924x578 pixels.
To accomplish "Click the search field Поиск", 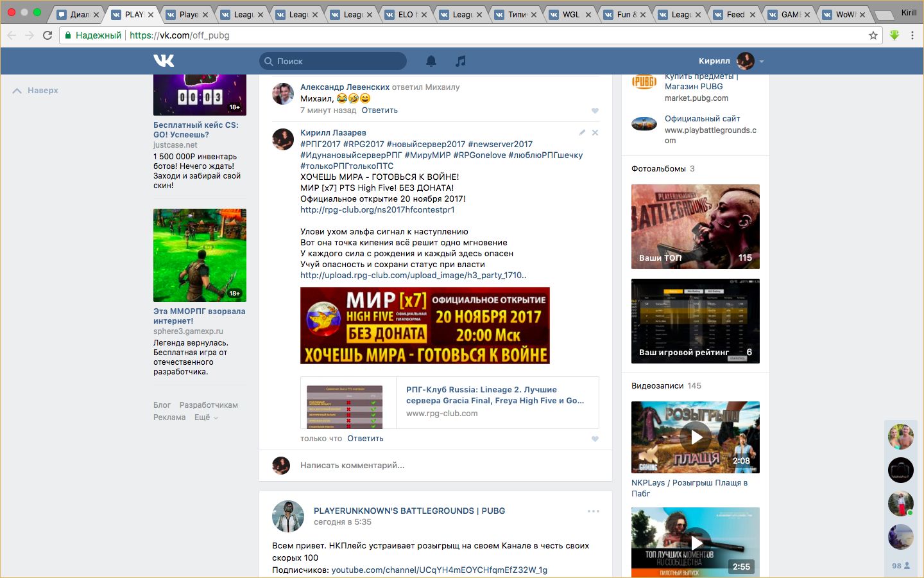I will coord(333,61).
